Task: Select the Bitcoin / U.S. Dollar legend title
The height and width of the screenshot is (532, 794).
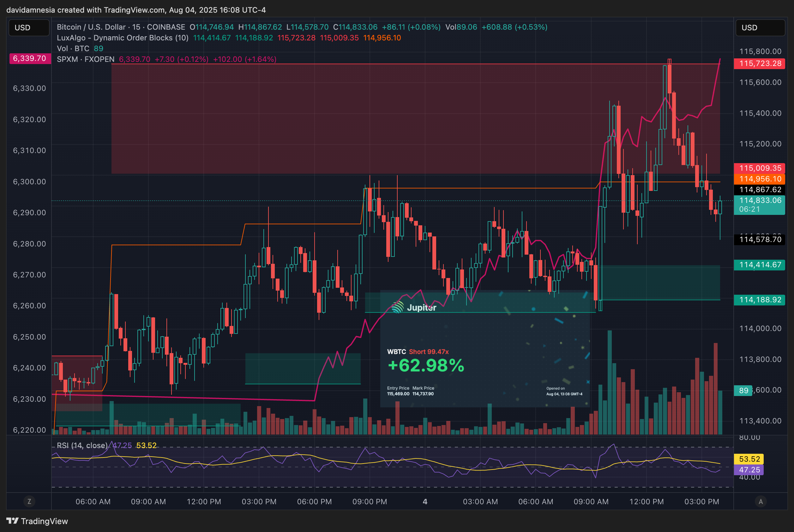Action: coord(121,27)
